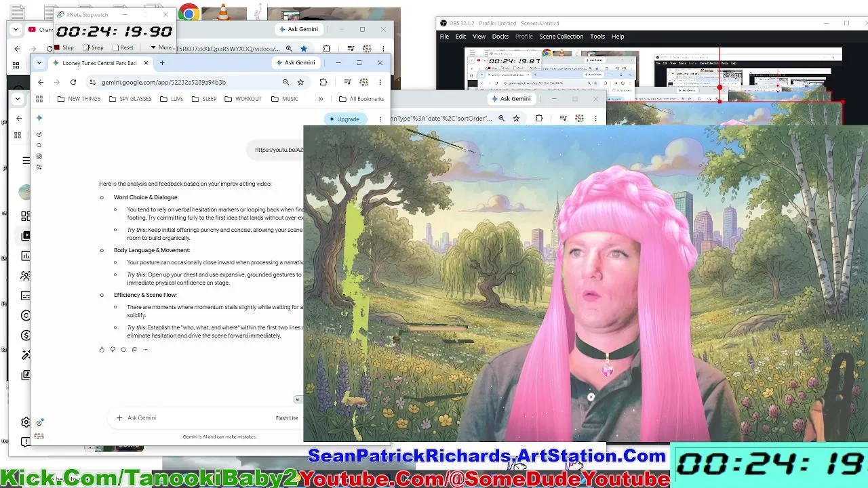Start a new chat in Gemini sidebar
The width and height of the screenshot is (868, 488).
click(39, 134)
